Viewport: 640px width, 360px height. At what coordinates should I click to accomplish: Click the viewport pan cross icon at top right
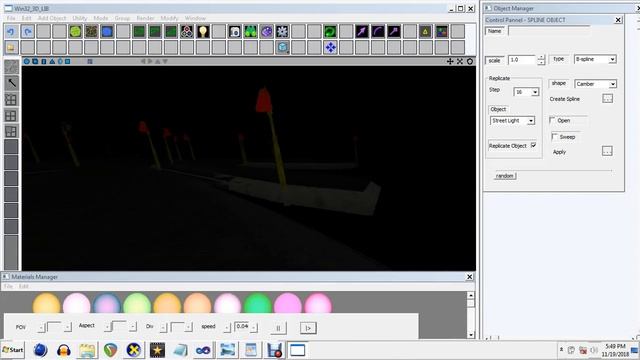pyautogui.click(x=450, y=61)
